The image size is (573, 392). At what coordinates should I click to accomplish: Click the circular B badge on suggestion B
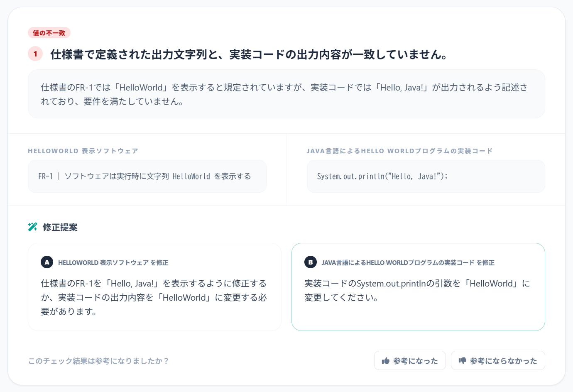(310, 262)
